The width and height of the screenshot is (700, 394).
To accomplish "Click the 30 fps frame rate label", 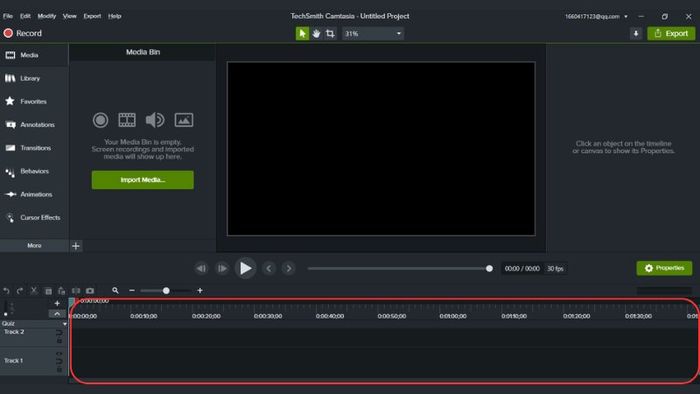I will point(555,269).
